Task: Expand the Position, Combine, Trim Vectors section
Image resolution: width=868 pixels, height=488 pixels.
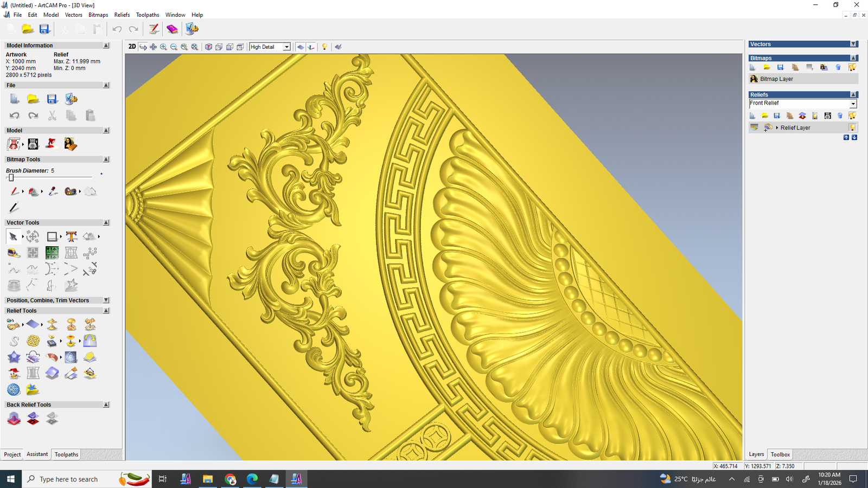Action: tap(106, 300)
